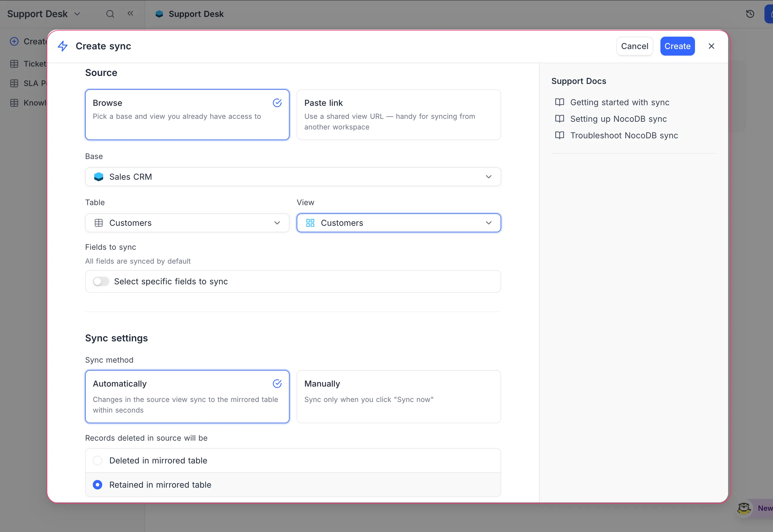Open the search icon in sidebar header
This screenshot has height=532, width=773.
110,14
